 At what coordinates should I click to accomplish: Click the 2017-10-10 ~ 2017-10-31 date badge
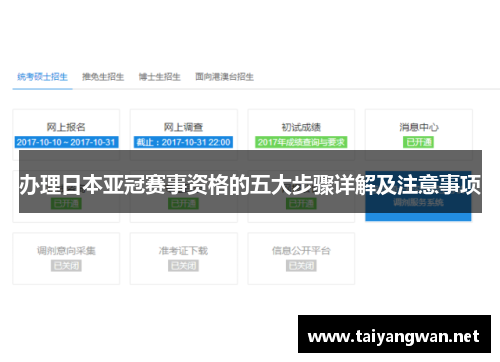point(66,142)
